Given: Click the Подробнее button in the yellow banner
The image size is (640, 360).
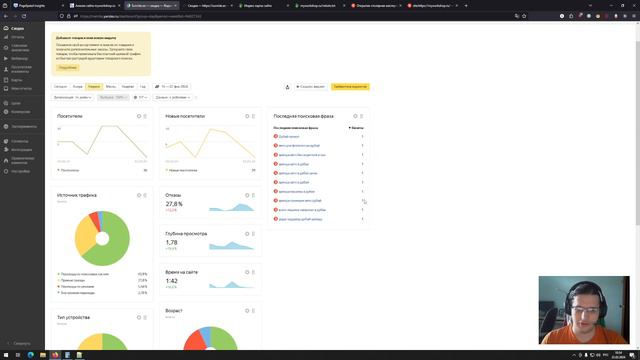Looking at the screenshot, I should point(67,68).
